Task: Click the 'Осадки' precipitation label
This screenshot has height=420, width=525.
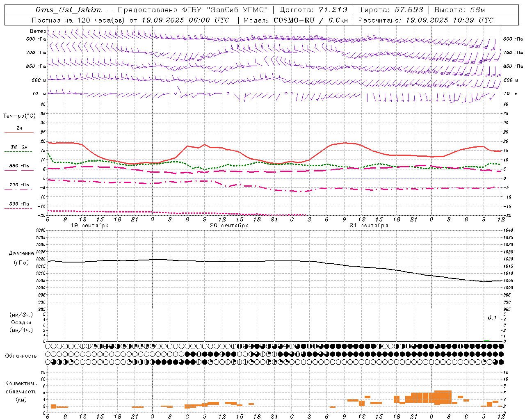Action: click(x=21, y=322)
